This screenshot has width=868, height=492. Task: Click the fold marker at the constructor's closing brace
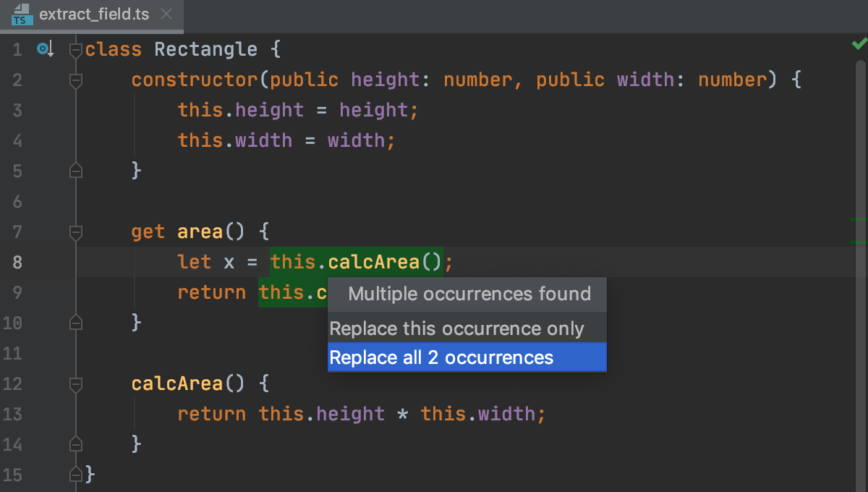pos(75,171)
